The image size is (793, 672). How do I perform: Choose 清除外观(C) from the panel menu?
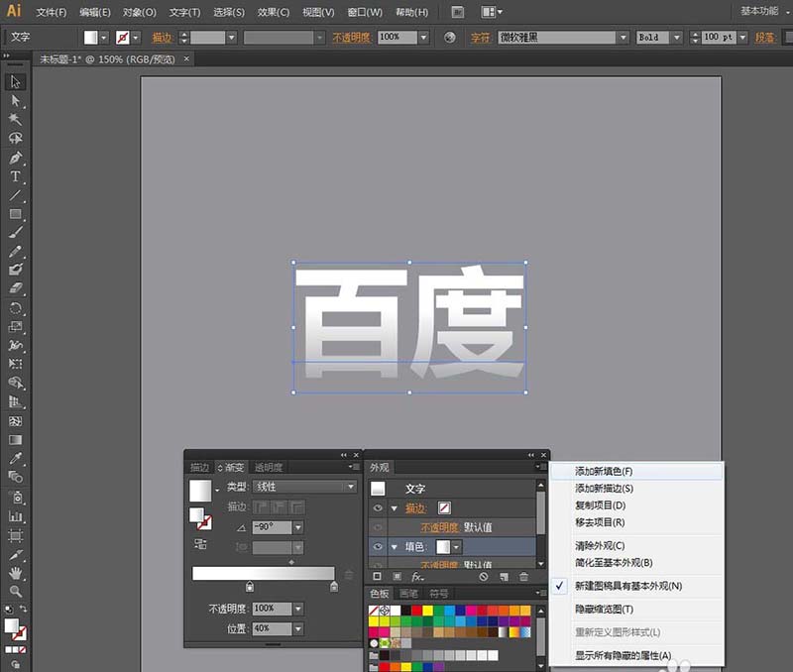(x=600, y=546)
